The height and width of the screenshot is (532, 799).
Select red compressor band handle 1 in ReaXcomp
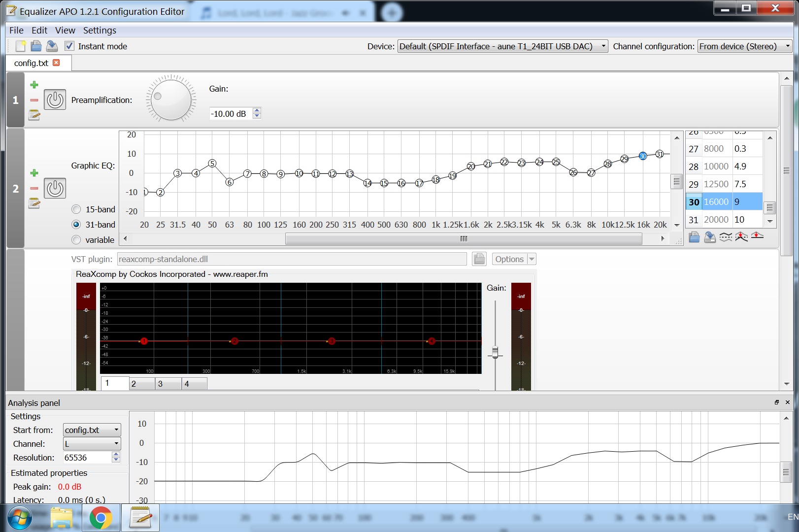(x=144, y=341)
